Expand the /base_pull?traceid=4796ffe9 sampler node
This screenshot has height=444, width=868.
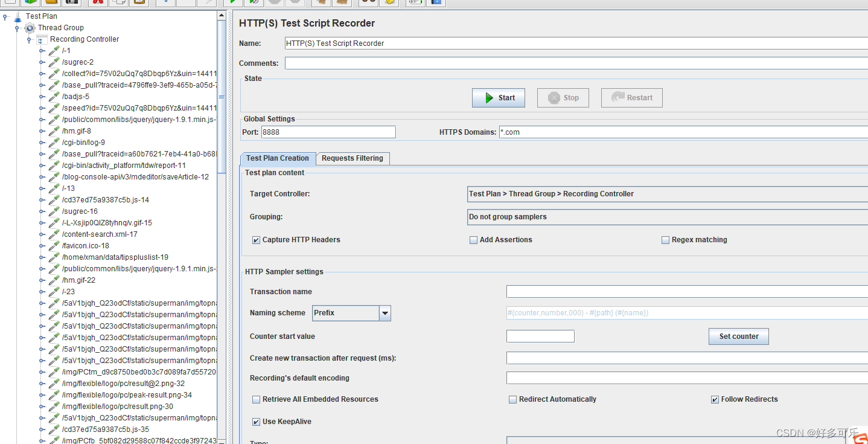pos(42,85)
